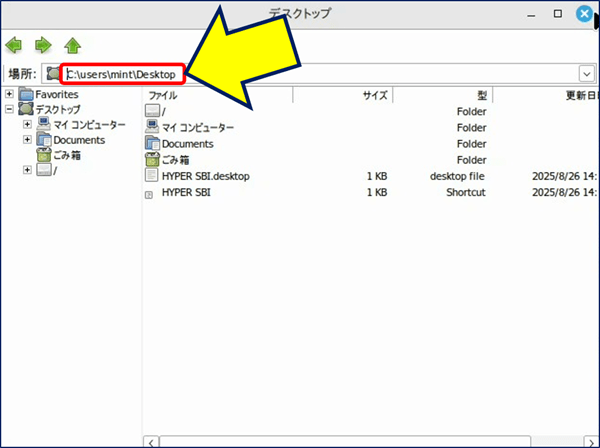The image size is (600, 448).
Task: Collapse the デスクトップ tree node
Action: pos(9,109)
